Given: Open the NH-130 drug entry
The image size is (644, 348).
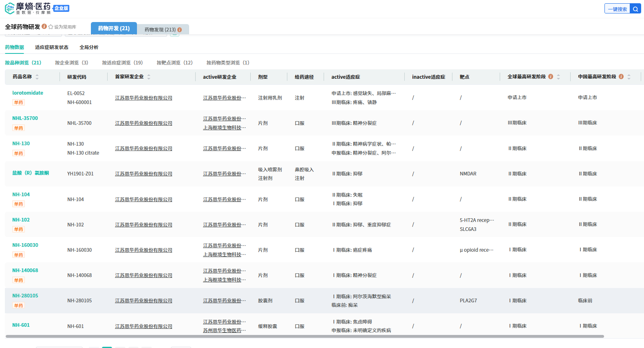Looking at the screenshot, I should (x=21, y=144).
